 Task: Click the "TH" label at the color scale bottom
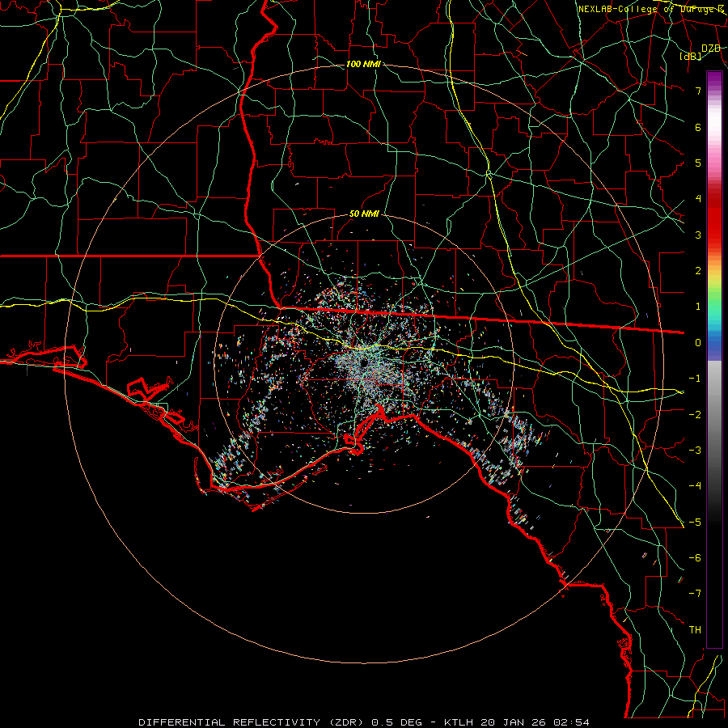pyautogui.click(x=695, y=630)
